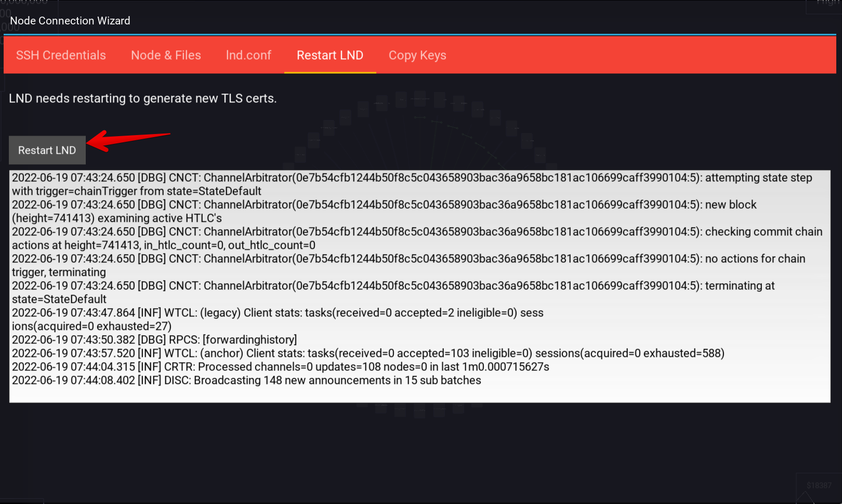The width and height of the screenshot is (842, 504).
Task: Click the RPCS [forwardinghistory] log line
Action: [x=154, y=340]
